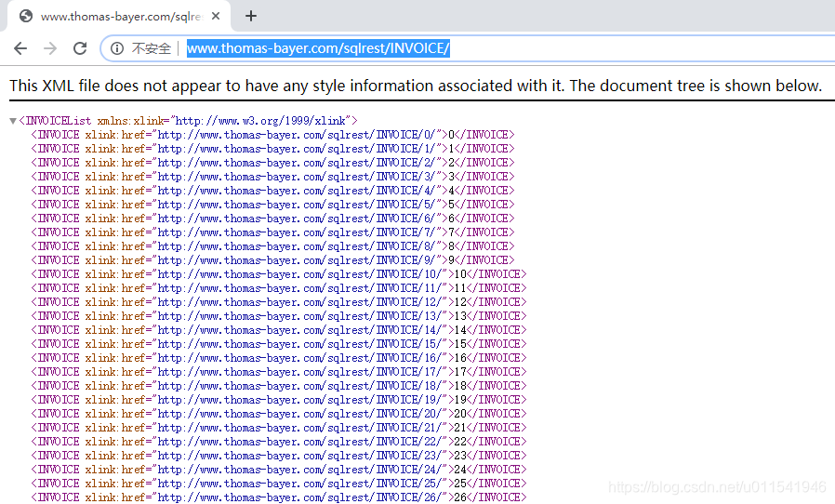
Task: Click the INVOICE/10/ row
Action: click(279, 273)
